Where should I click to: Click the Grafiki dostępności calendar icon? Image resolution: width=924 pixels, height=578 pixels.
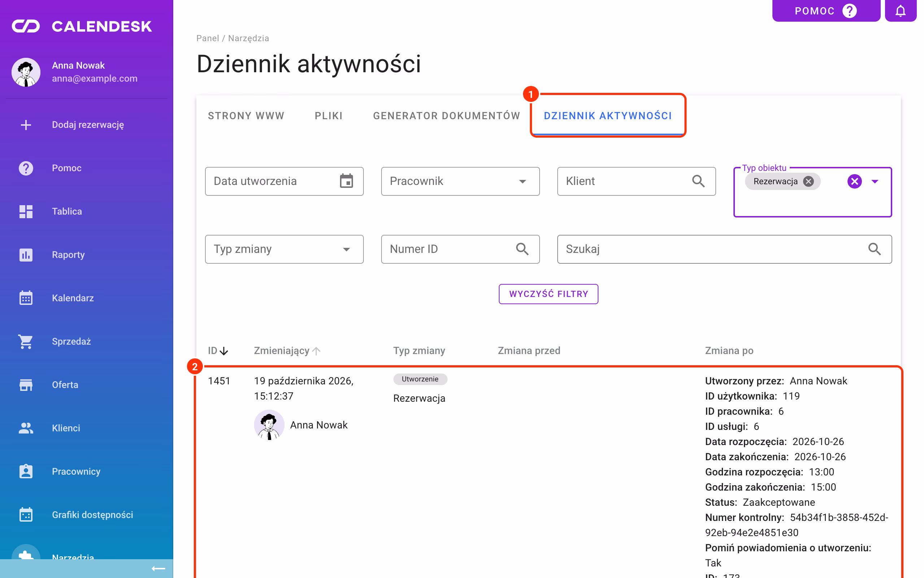[x=26, y=514]
